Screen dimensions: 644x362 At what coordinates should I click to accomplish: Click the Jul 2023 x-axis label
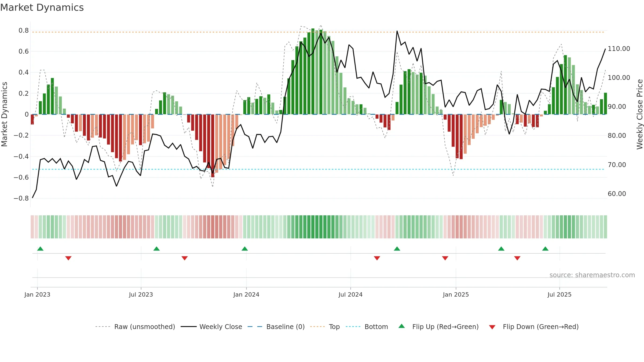[x=141, y=294]
